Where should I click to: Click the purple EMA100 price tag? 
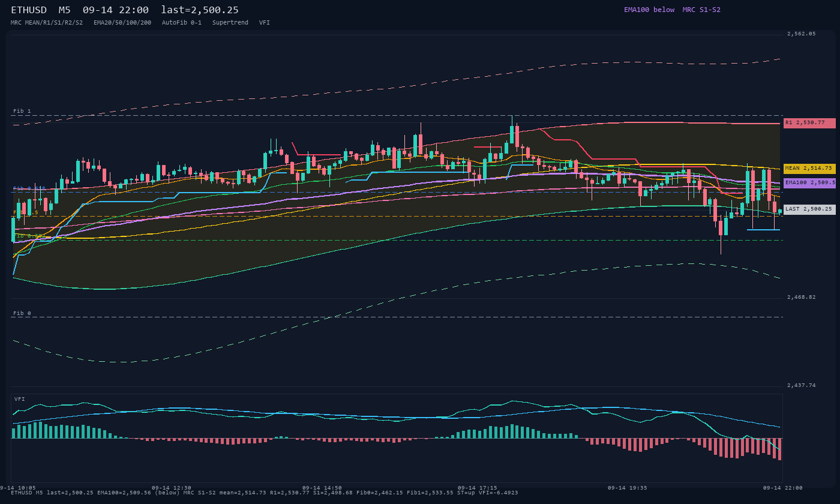(x=809, y=183)
